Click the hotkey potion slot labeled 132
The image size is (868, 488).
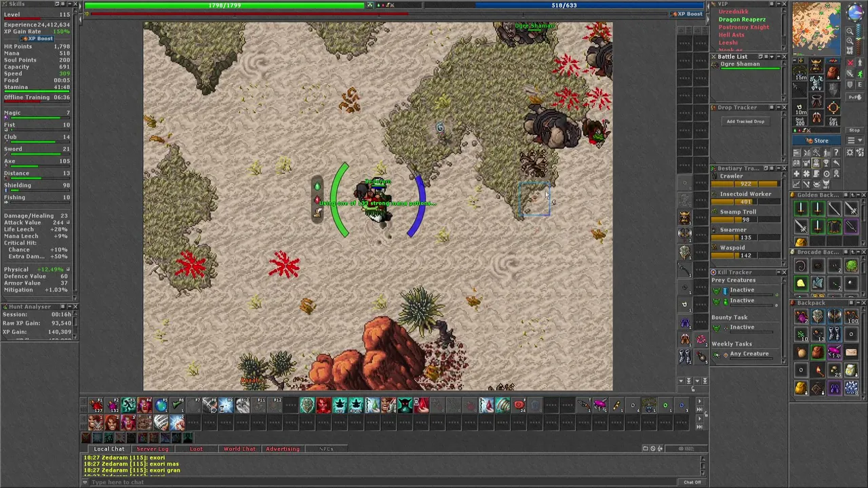coord(114,405)
